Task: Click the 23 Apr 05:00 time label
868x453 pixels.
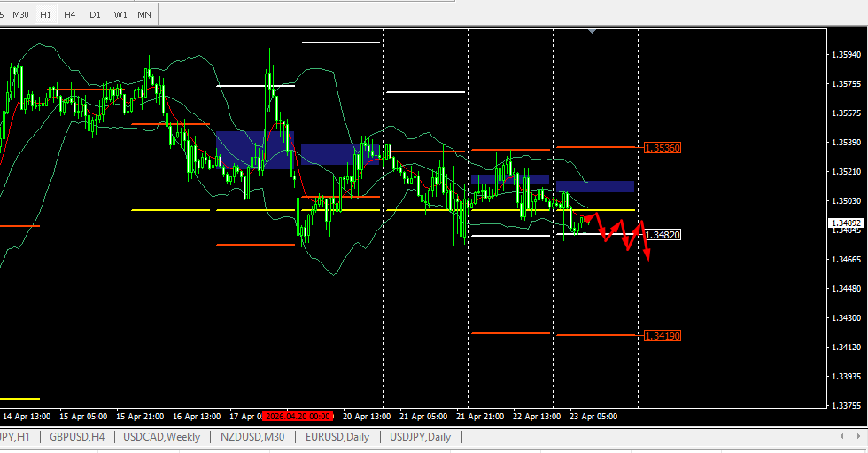Action: pos(593,417)
